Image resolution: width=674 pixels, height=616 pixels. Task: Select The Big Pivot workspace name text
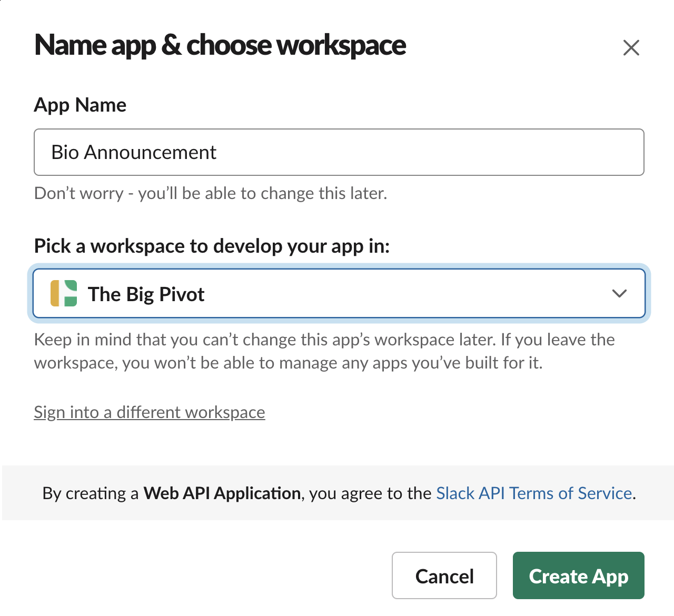[x=146, y=294]
